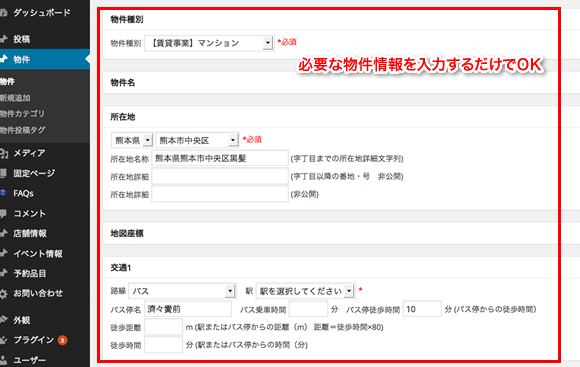
Task: Open the お問い合わせ menu item
Action: [x=38, y=293]
